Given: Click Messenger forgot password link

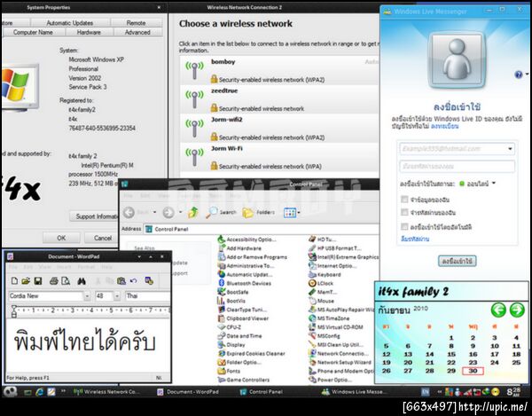Looking at the screenshot, I should pos(415,239).
